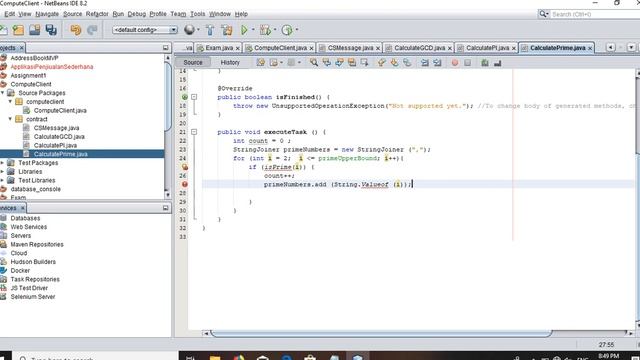This screenshot has width=640, height=360.
Task: Click the Comment editor icon
Action: (485, 63)
